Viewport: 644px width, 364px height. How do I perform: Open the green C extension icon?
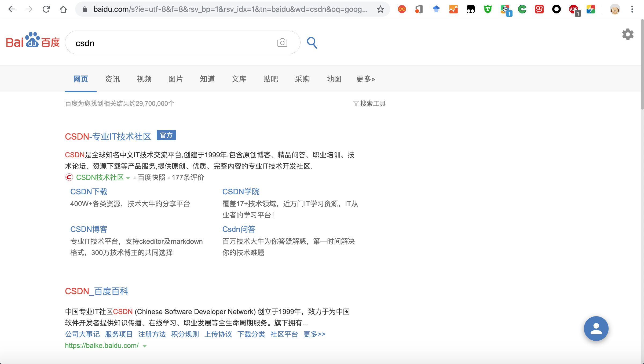(522, 9)
